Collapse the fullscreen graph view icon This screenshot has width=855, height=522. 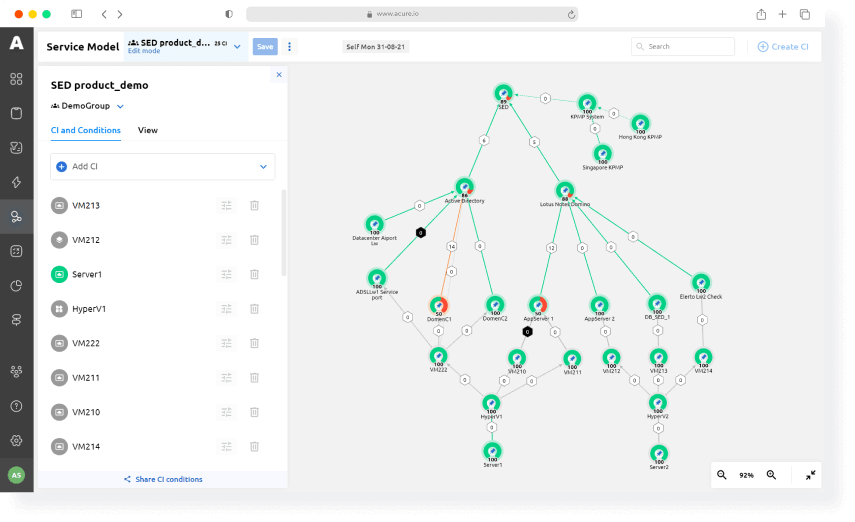coord(810,475)
